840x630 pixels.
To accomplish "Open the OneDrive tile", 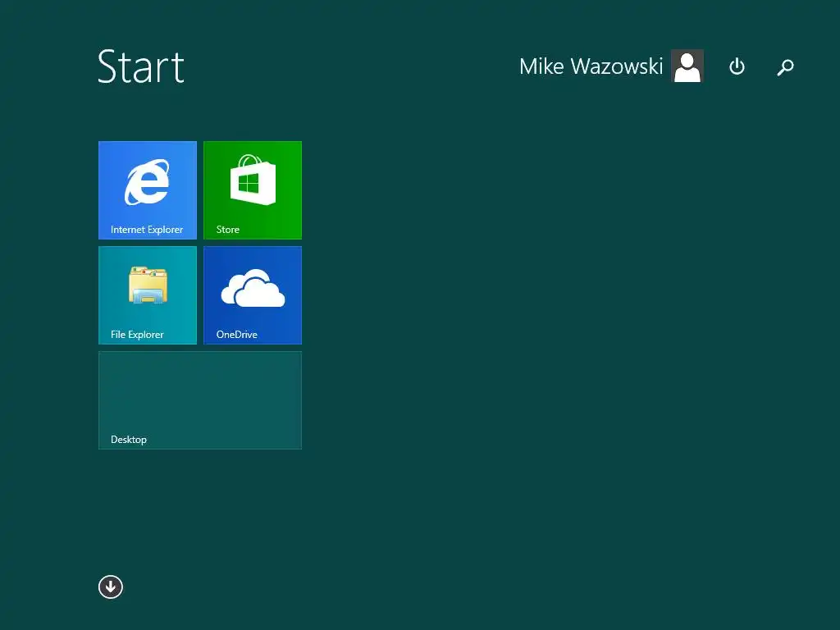I will pos(253,295).
